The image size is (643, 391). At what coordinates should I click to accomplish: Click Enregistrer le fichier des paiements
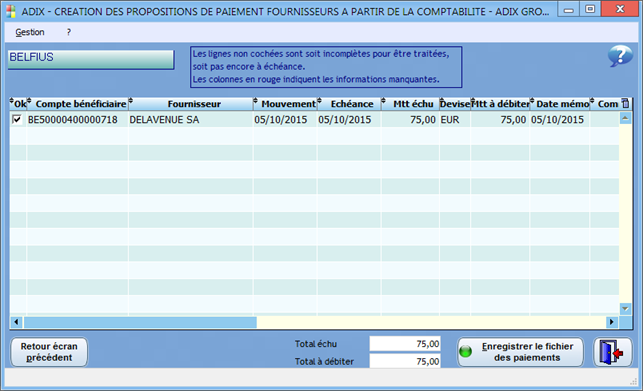520,352
